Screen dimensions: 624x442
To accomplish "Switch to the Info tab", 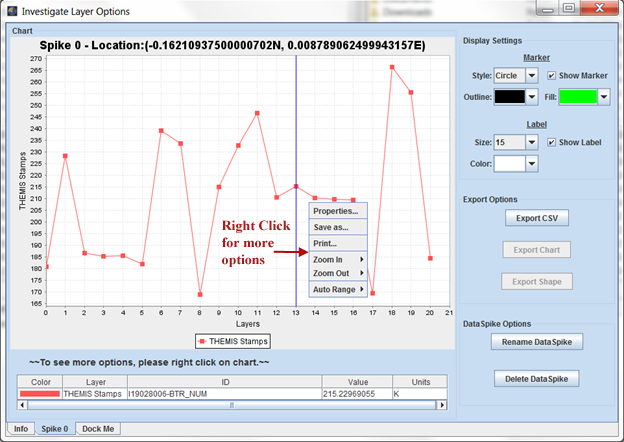I will [x=19, y=429].
